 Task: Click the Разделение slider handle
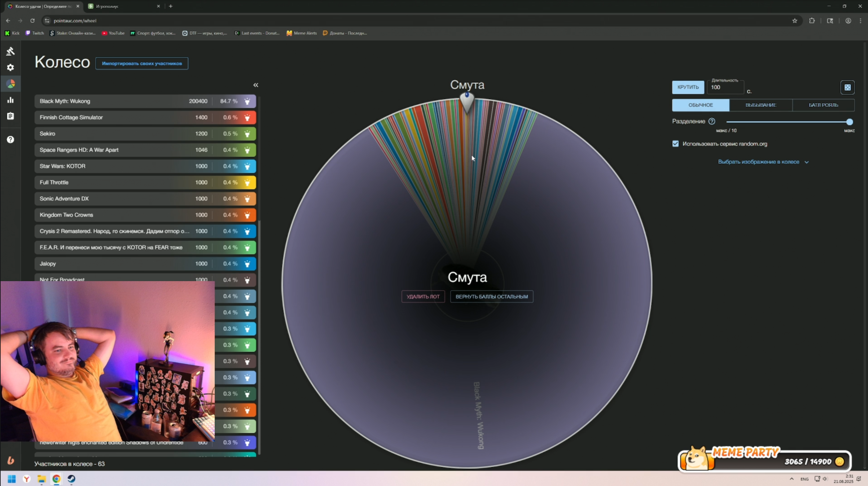tap(849, 122)
